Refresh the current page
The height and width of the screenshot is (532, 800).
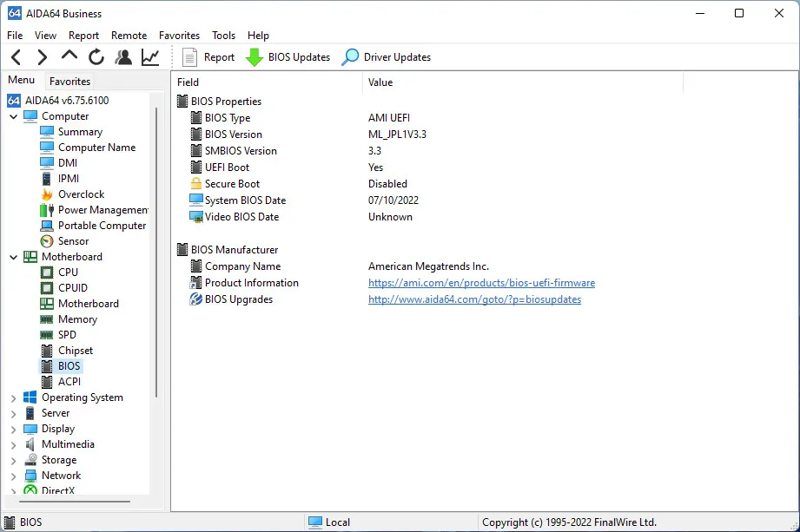pos(96,57)
